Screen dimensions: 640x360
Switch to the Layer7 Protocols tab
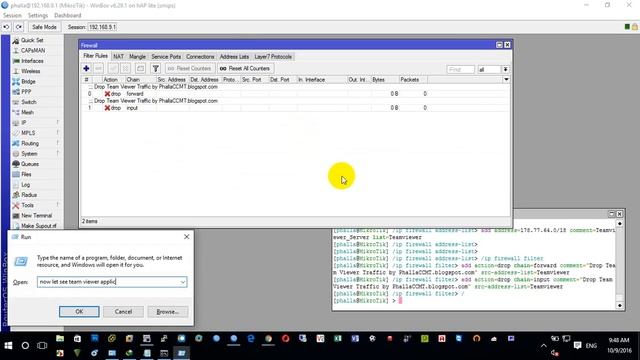(273, 56)
